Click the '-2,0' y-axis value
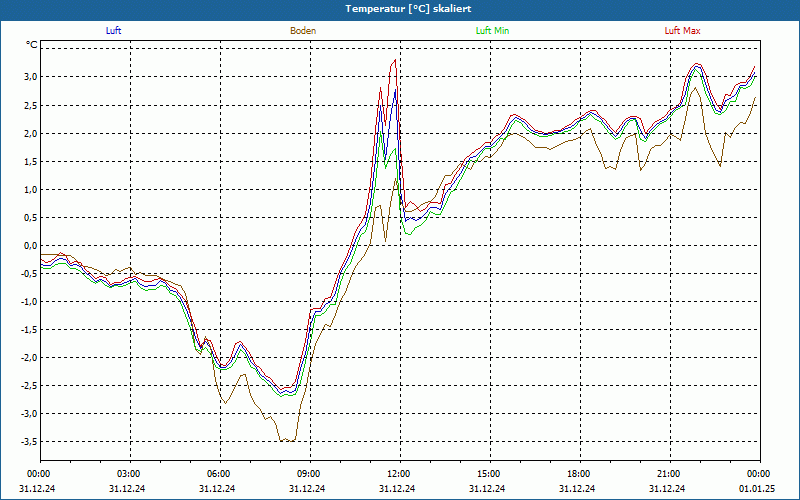The image size is (800, 500). (x=30, y=357)
